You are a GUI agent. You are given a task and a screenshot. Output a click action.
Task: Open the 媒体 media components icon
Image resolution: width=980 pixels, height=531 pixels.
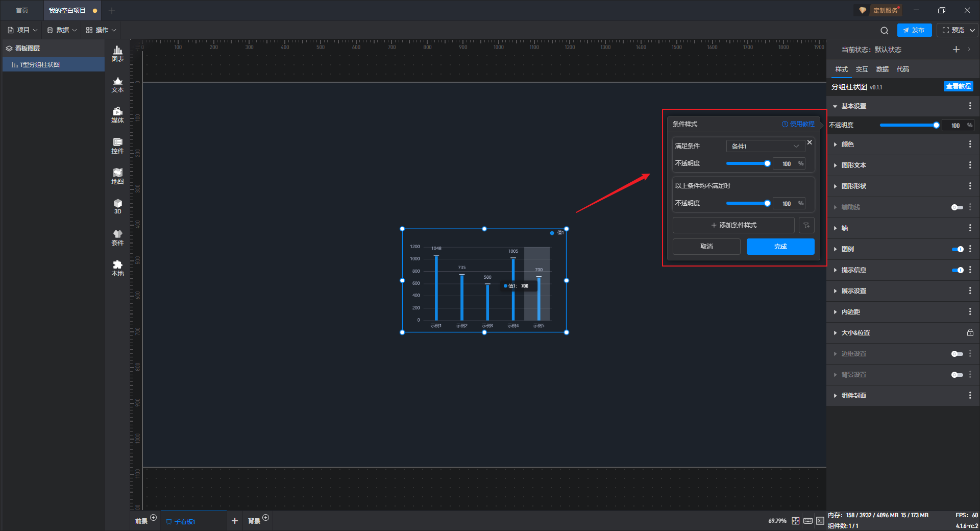point(117,115)
